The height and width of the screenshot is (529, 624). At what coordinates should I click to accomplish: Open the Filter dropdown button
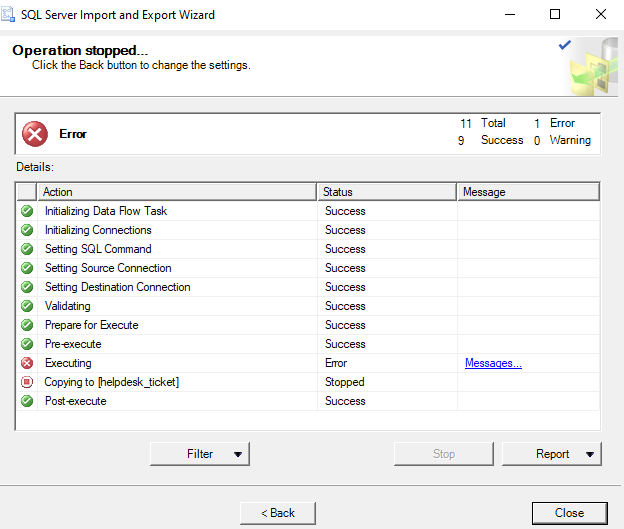click(x=200, y=454)
